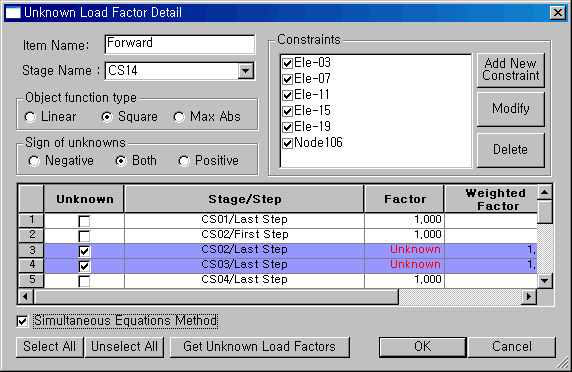Click Get Unknown Load Factors button
The image size is (572, 372).
[x=259, y=347]
